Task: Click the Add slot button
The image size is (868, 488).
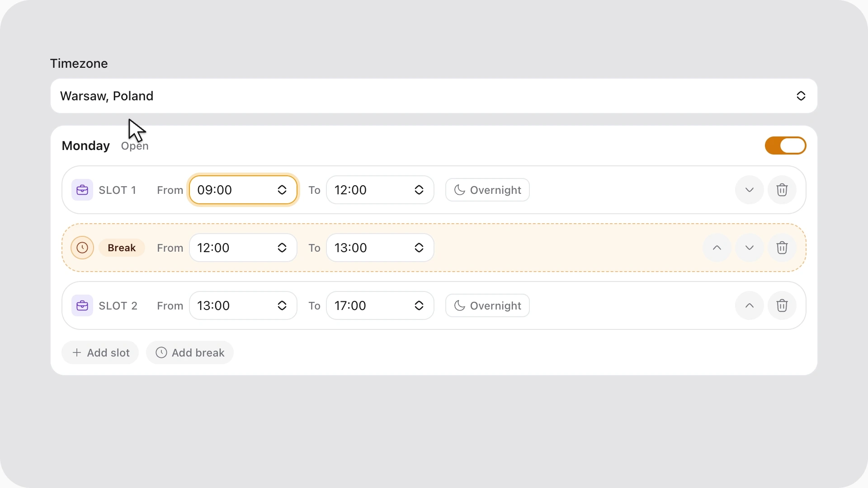Action: click(x=100, y=352)
